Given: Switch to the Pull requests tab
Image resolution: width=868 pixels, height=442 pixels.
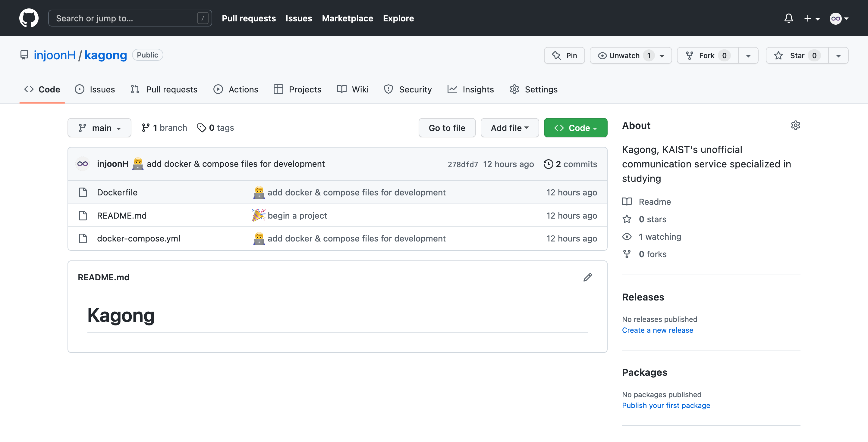Looking at the screenshot, I should coord(171,89).
